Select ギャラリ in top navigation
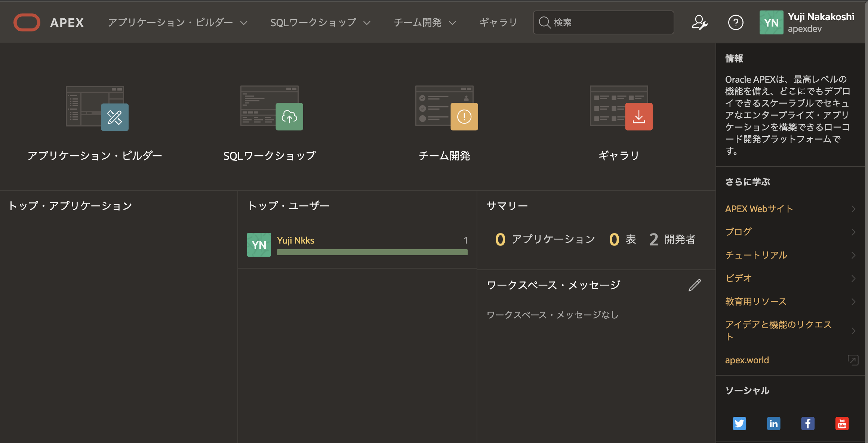 pos(498,22)
